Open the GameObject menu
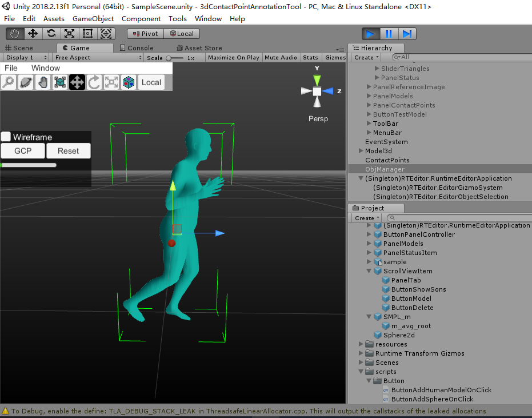The image size is (532, 418). click(x=93, y=19)
